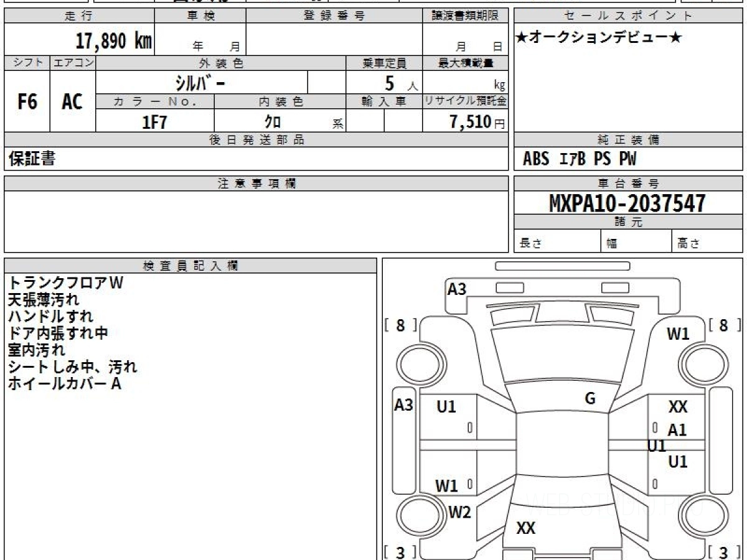Select the inspector note ハンドルすれ
Viewport: 747px width, 560px height.
[51, 317]
